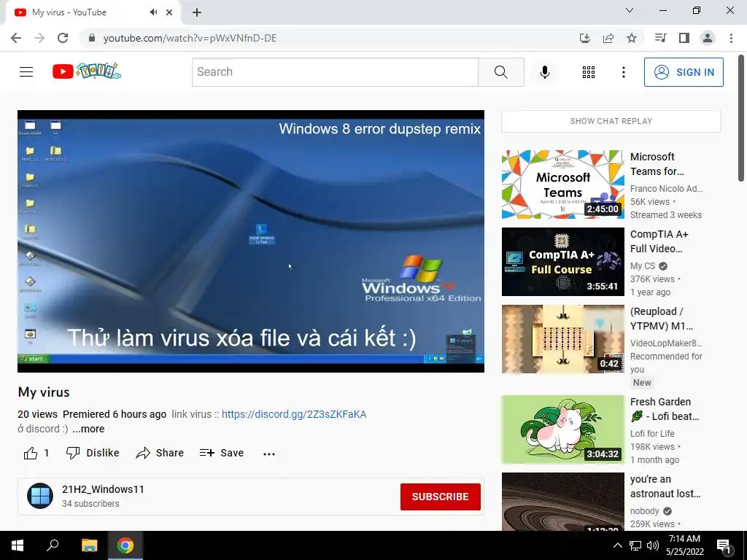Click SIGN IN button
The height and width of the screenshot is (560, 747).
(684, 72)
